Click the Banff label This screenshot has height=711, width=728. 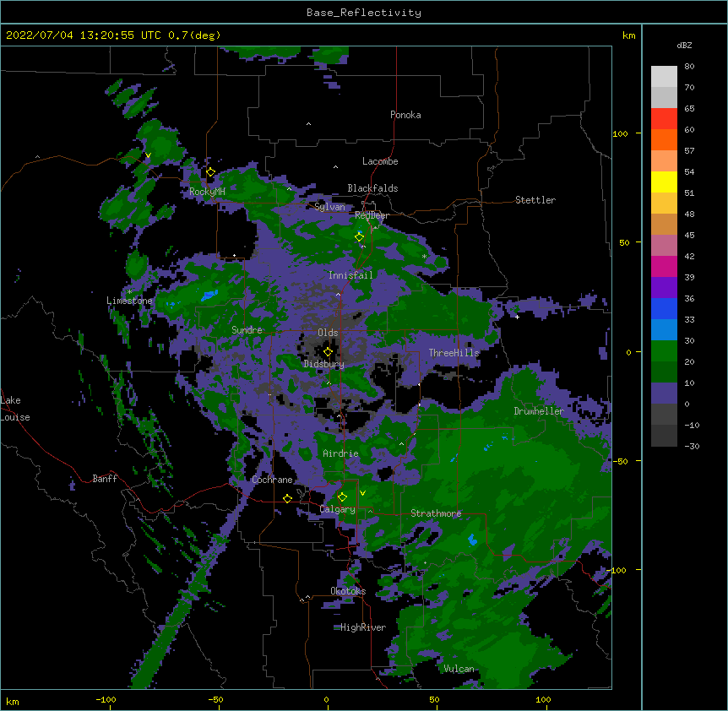[x=105, y=479]
